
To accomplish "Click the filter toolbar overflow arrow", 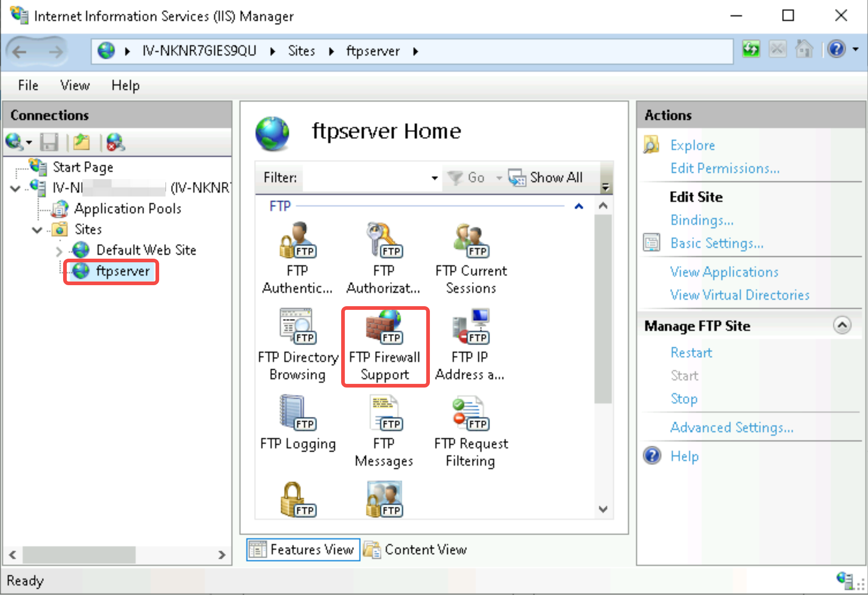I will pyautogui.click(x=605, y=186).
